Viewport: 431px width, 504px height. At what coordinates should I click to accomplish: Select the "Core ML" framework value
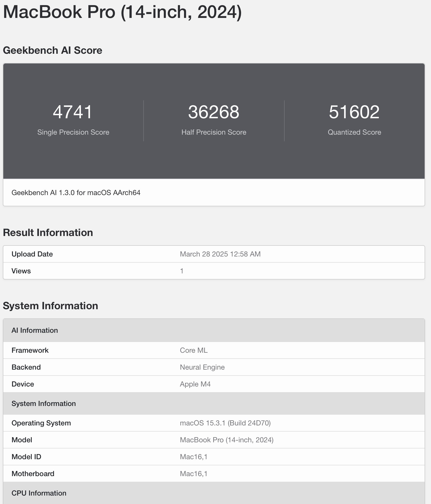coord(194,350)
